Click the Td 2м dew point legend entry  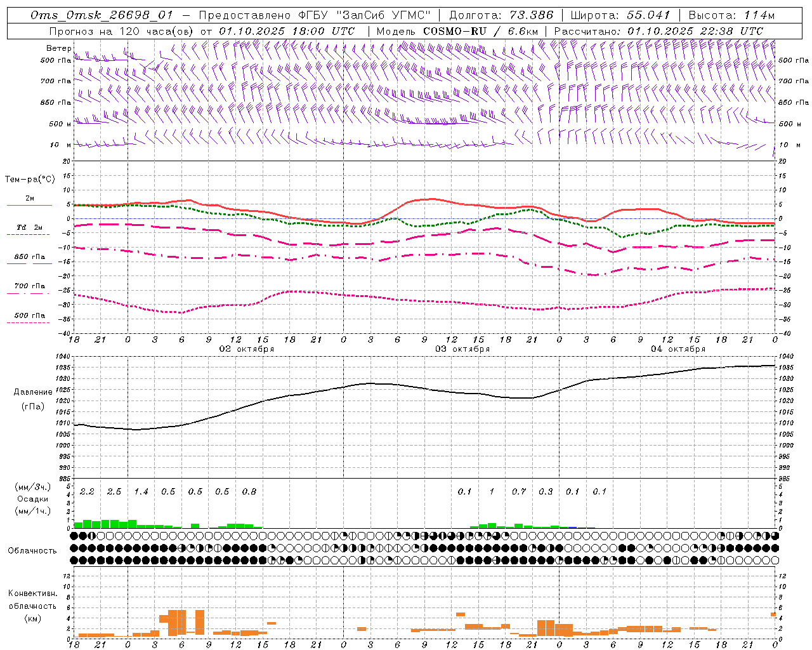point(30,227)
